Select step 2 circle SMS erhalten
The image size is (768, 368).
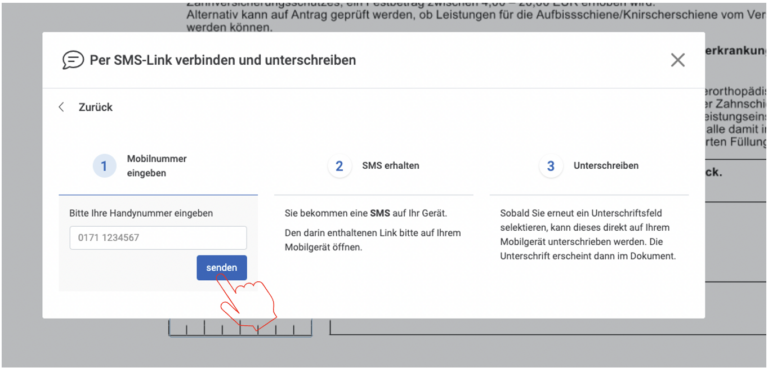click(x=339, y=166)
